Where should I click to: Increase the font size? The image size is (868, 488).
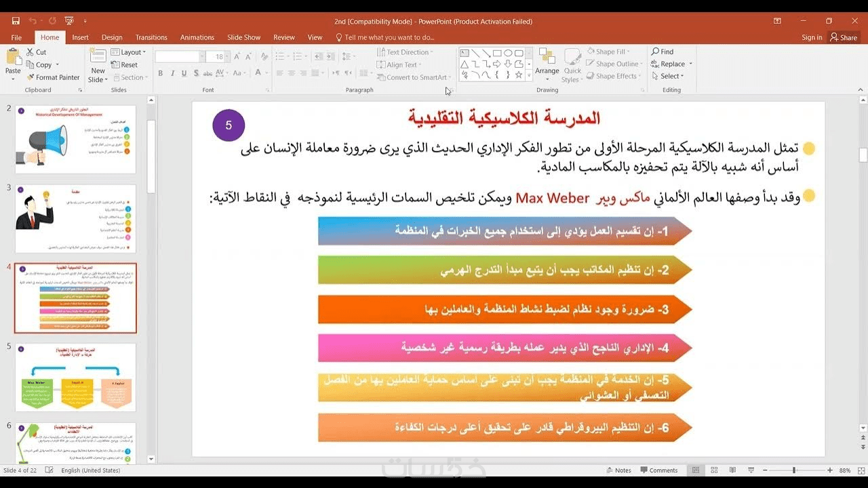236,57
